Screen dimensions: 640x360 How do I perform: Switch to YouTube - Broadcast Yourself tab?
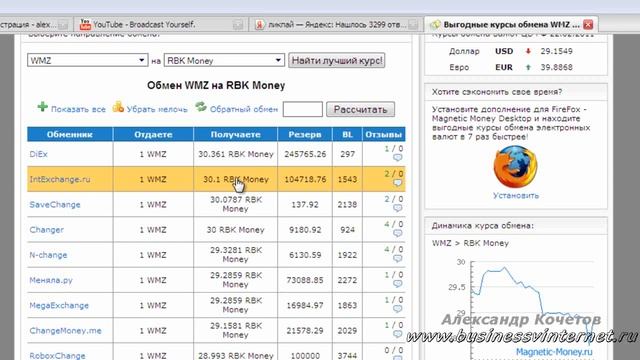pos(161,24)
